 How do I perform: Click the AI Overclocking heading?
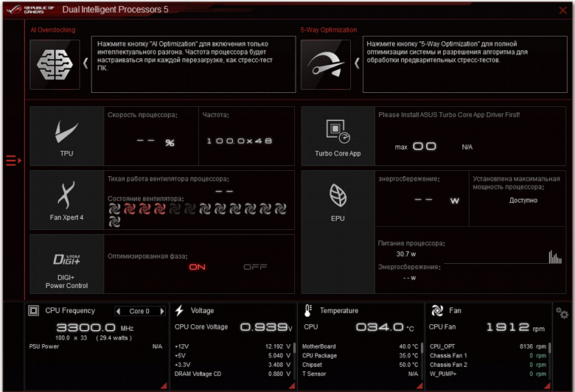point(53,30)
